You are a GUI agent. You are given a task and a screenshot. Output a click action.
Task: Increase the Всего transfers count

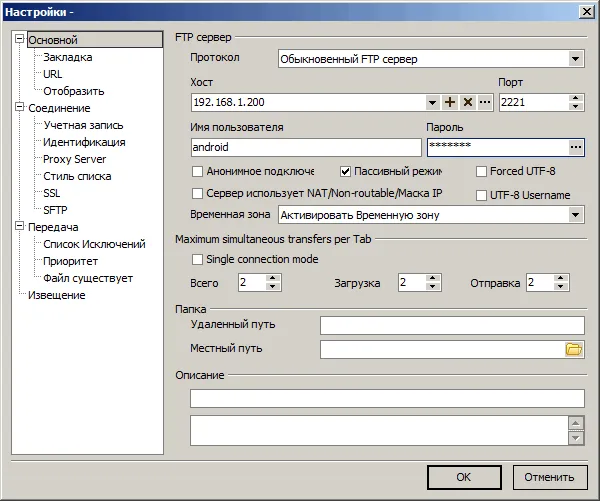coord(273,279)
